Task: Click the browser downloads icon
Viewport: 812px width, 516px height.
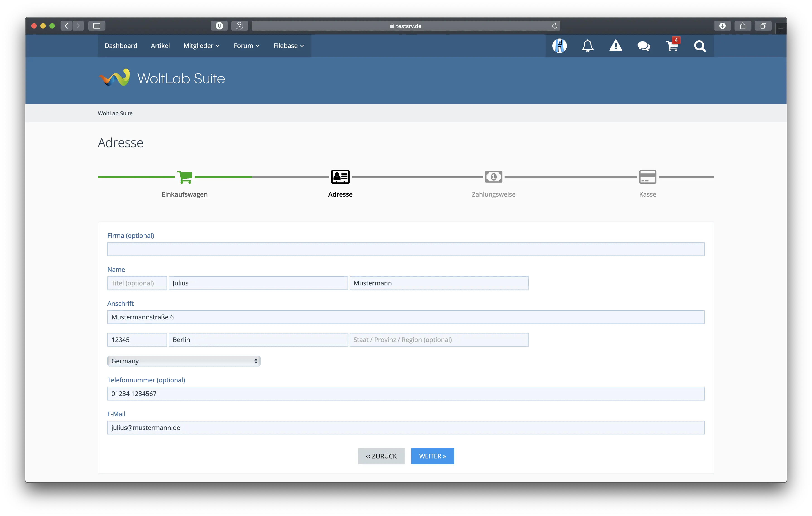Action: click(722, 26)
